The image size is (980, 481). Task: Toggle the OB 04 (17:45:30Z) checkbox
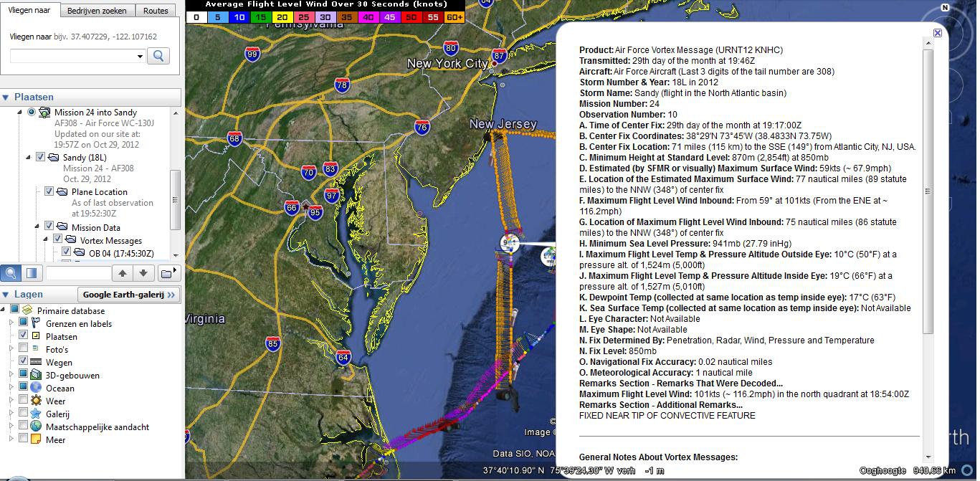67,252
